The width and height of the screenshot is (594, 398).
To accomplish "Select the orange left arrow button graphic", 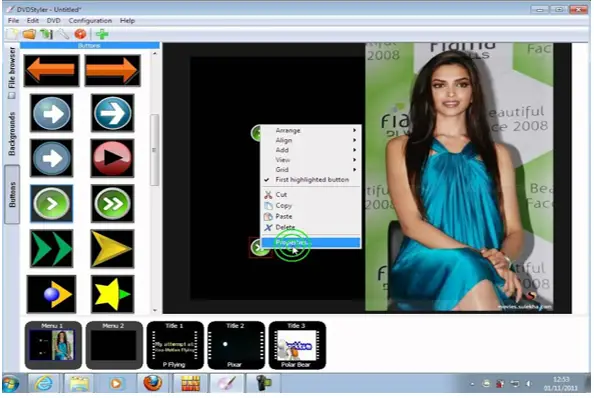I will point(52,70).
